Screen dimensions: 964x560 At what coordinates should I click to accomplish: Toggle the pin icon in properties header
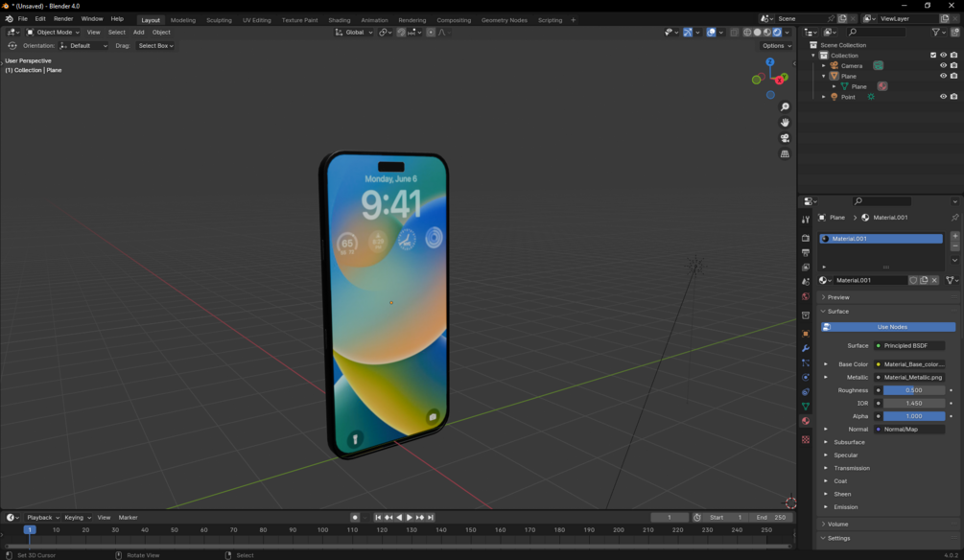(x=954, y=218)
